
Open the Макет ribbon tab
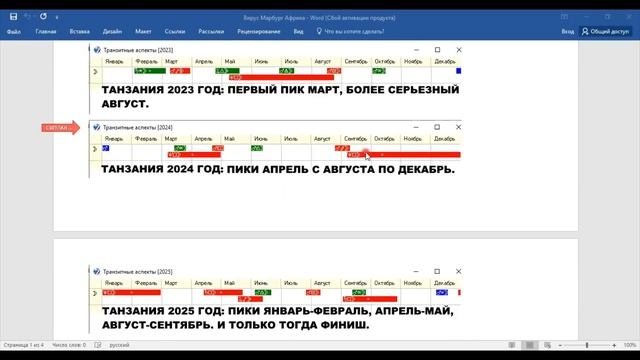coord(143,31)
